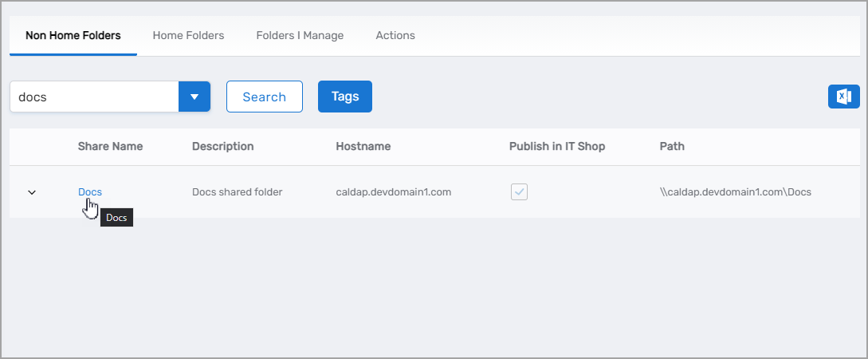Click the Docs shared folder description cell
Image resolution: width=868 pixels, height=359 pixels.
[x=238, y=192]
